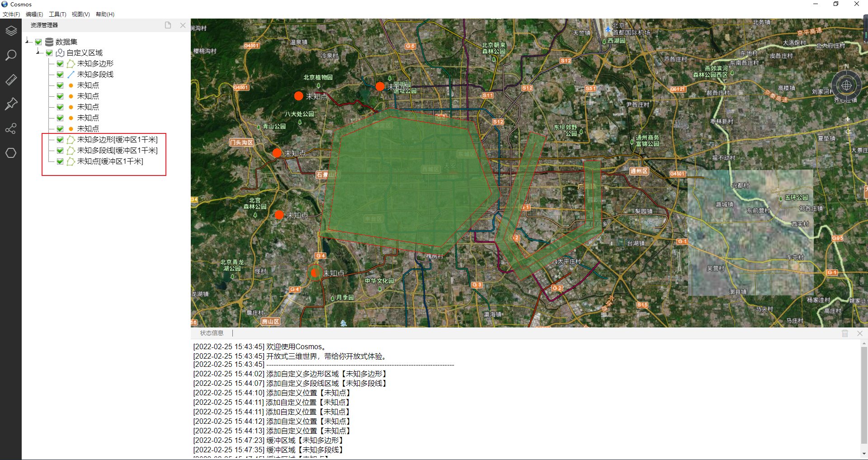Click the compass globe center button
The image size is (868, 460).
846,85
